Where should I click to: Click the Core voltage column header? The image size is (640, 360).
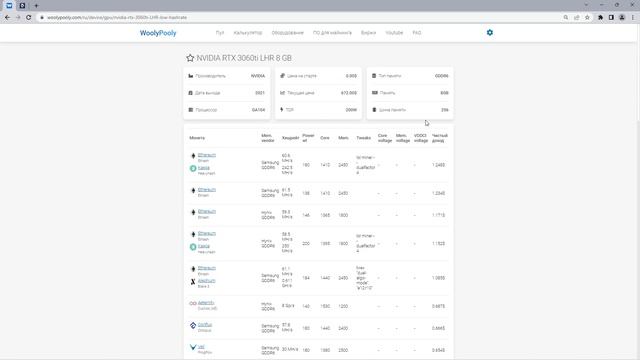click(384, 138)
